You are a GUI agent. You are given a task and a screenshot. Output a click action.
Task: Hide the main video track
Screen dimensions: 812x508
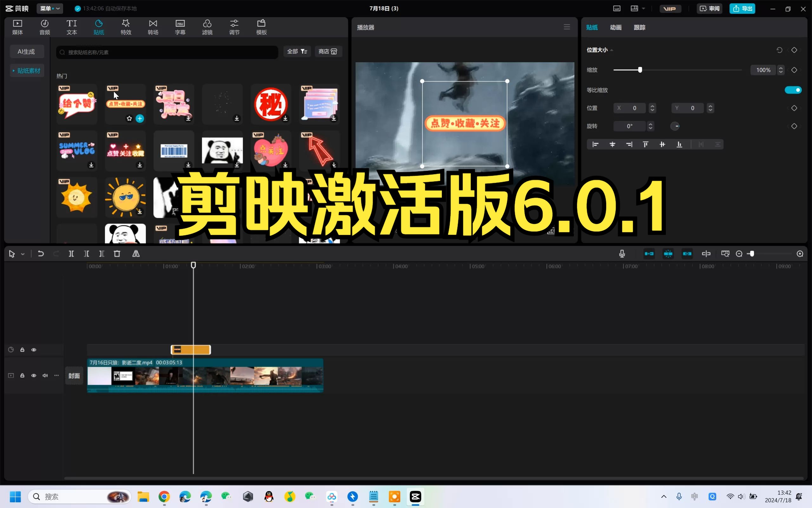tap(34, 376)
